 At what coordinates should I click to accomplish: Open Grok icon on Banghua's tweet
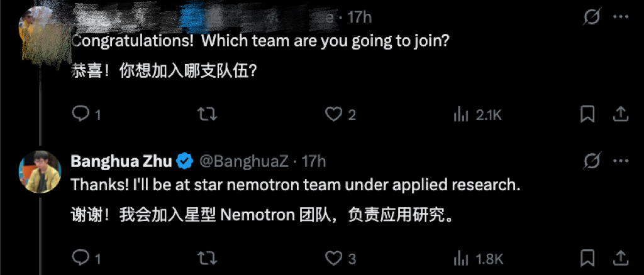[x=592, y=161]
